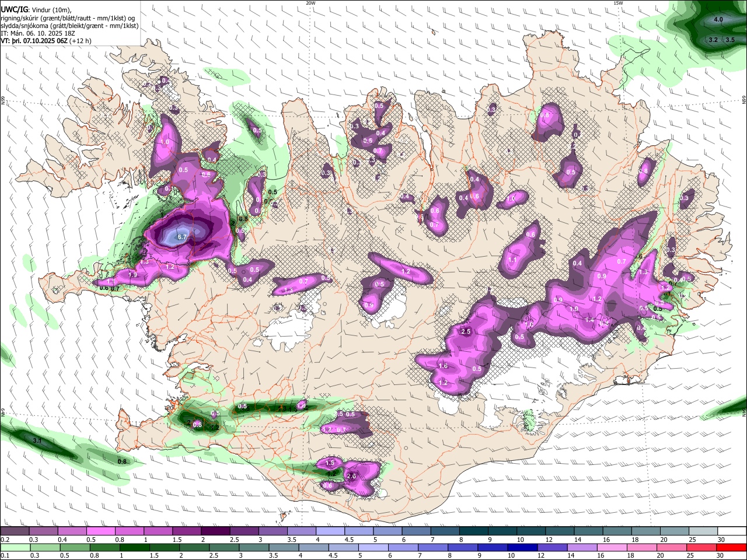Click the 'slydda/snjókoma' legend description line

tap(69, 26)
